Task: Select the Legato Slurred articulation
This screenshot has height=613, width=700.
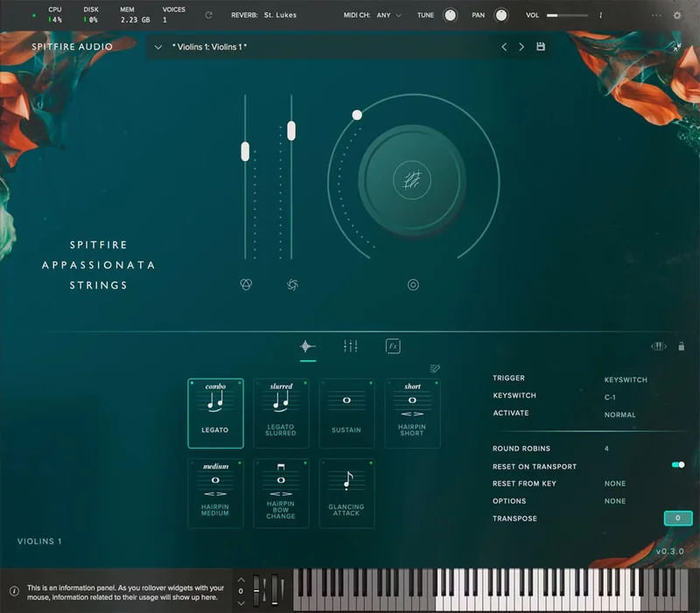Action: click(281, 413)
